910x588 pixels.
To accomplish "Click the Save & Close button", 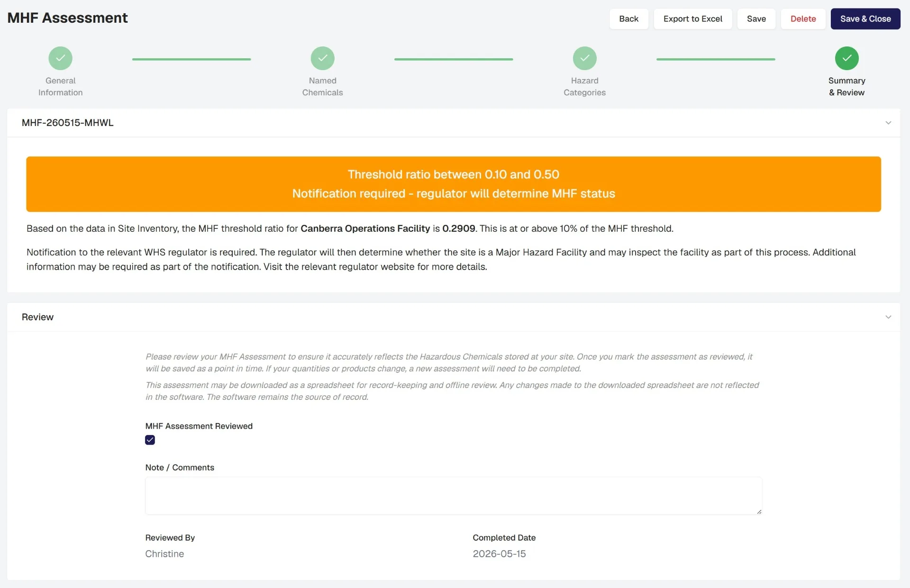I will [x=865, y=19].
